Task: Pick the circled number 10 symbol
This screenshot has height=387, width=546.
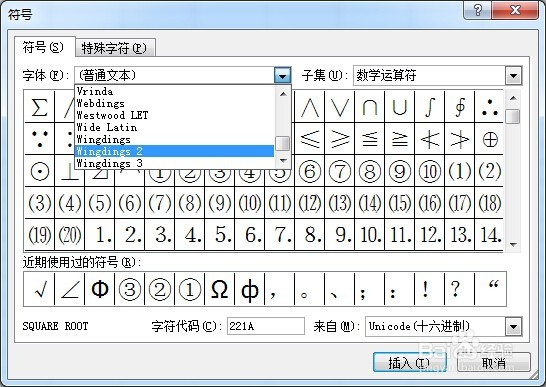Action: [x=430, y=171]
